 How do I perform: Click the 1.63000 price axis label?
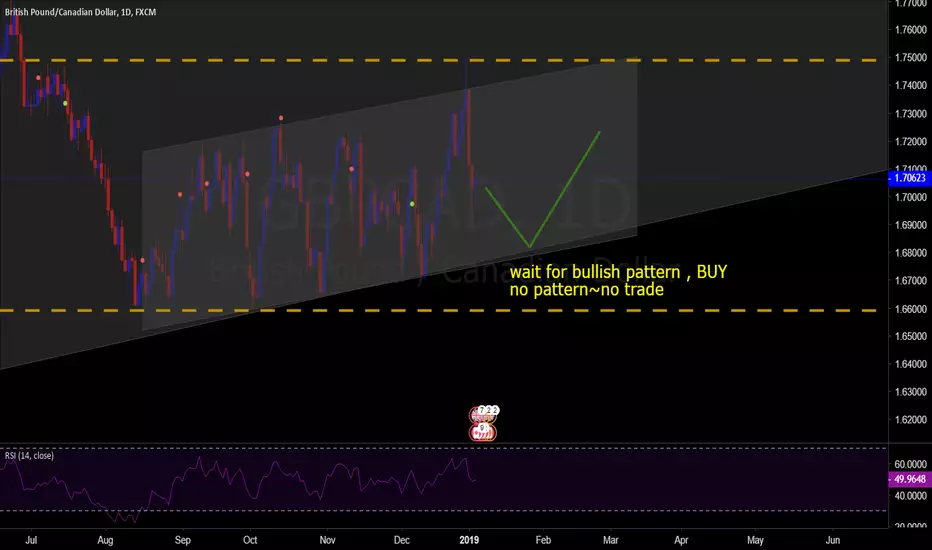911,392
